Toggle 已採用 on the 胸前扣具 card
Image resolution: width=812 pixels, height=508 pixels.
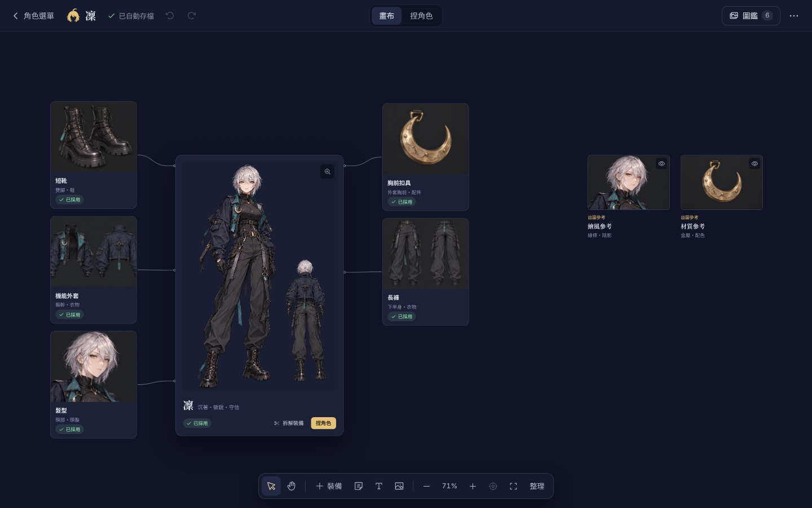(401, 202)
